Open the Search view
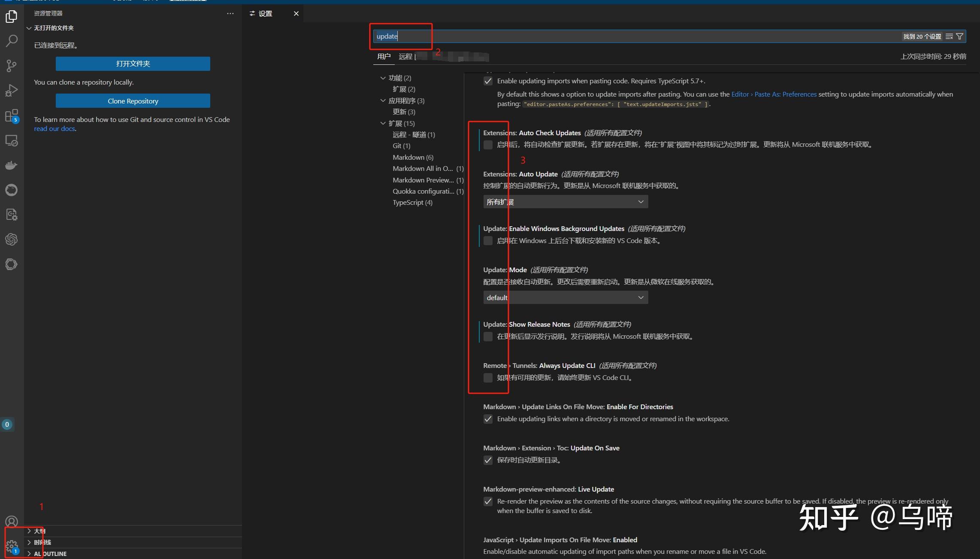The width and height of the screenshot is (980, 559). coord(12,41)
